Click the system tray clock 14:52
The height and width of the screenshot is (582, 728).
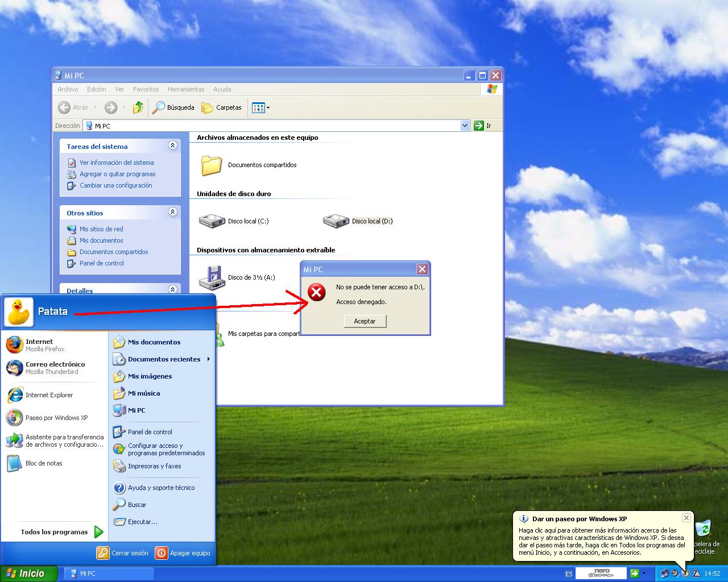712,573
